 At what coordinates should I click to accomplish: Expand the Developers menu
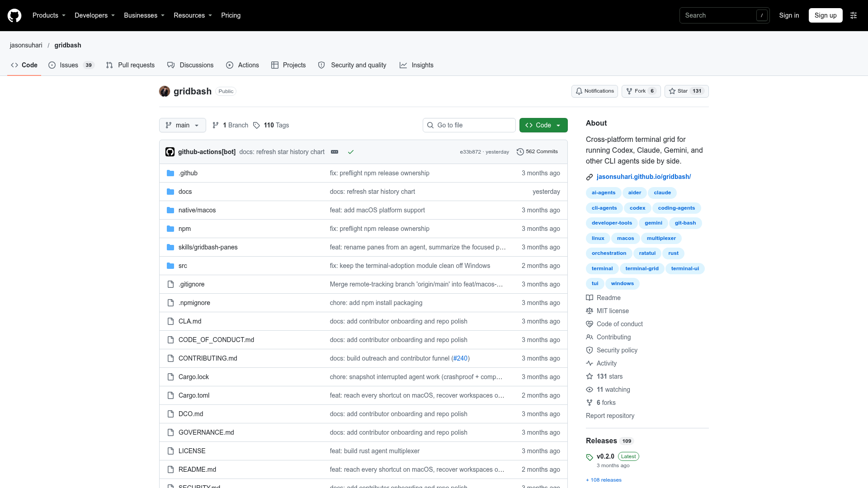coord(94,15)
